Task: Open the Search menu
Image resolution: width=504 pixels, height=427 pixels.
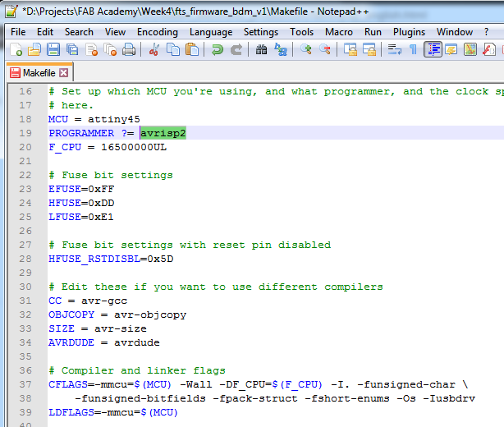Action: coord(79,32)
